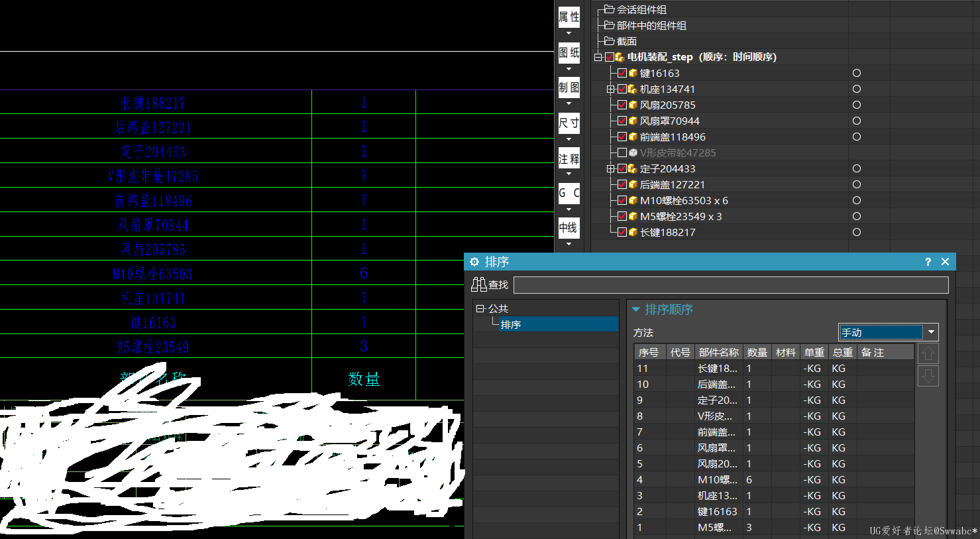Click the 材料 column header
Viewport: 980px width, 539px height.
coord(786,352)
